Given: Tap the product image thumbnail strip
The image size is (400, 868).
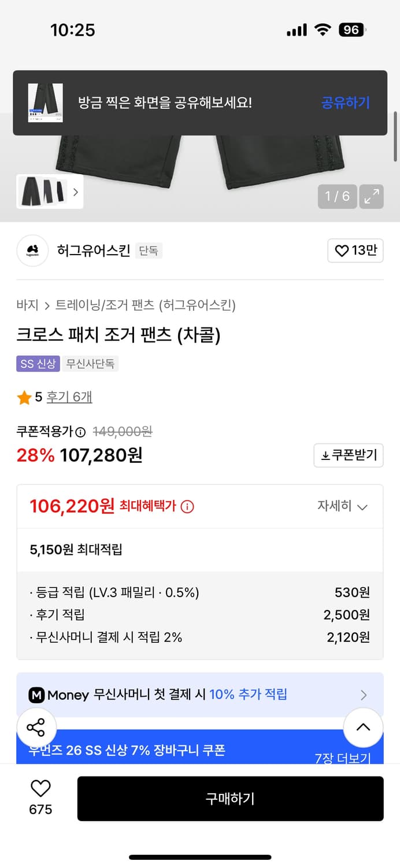Looking at the screenshot, I should click(x=44, y=192).
